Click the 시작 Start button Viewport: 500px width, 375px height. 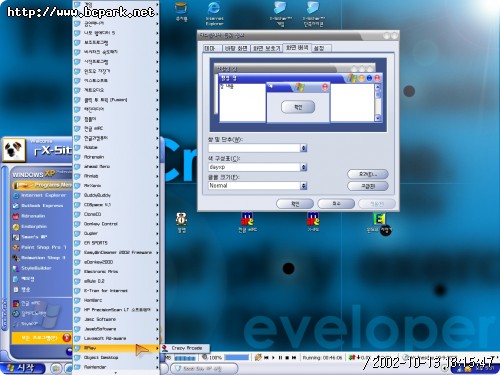click(23, 368)
